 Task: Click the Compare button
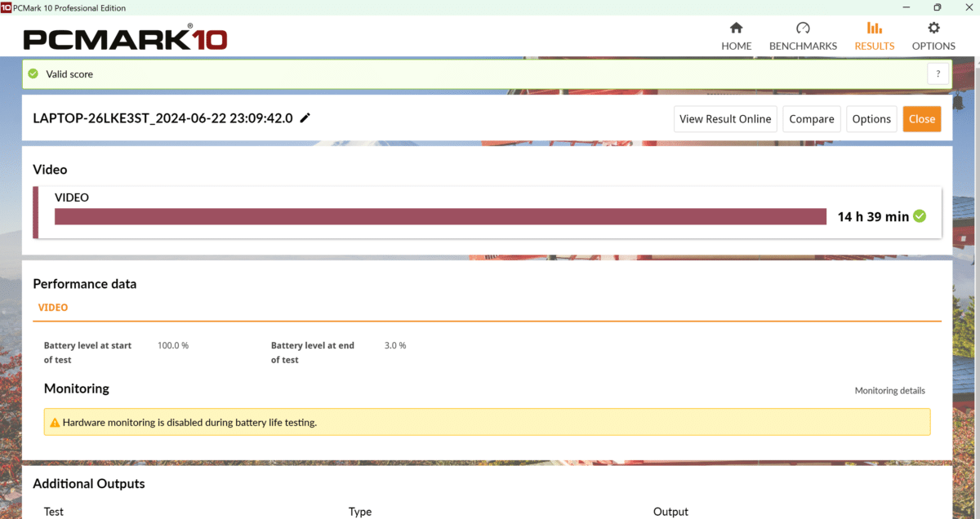[812, 119]
